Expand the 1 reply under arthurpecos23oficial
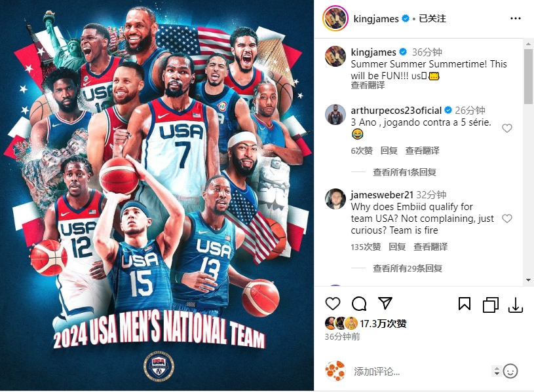 404,172
